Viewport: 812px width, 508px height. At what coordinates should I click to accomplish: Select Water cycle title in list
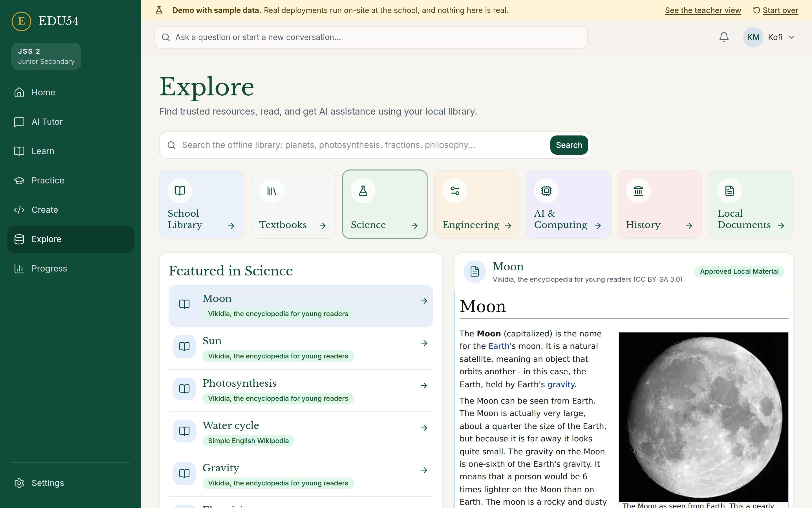click(231, 426)
